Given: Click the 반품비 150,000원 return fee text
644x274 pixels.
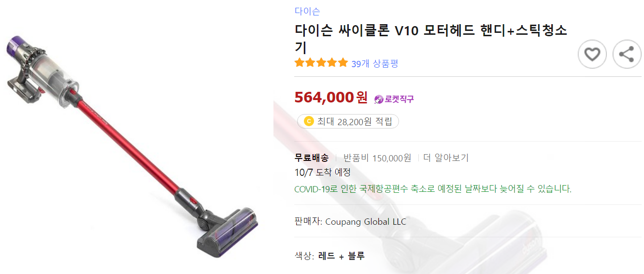Looking at the screenshot, I should [x=377, y=158].
